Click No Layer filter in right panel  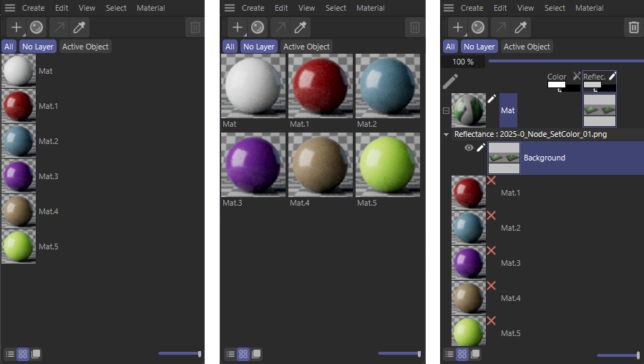[x=479, y=47]
